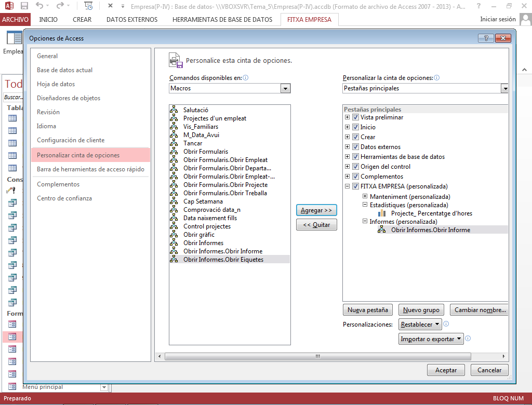Uncheck the Inicio tab checkbox
Viewport: 532px width, 405px height.
point(355,127)
